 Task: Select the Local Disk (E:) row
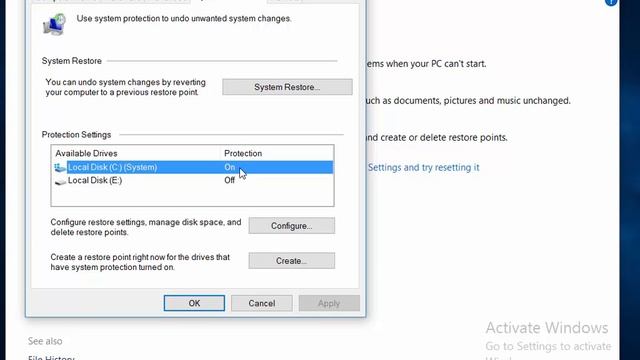pyautogui.click(x=192, y=180)
